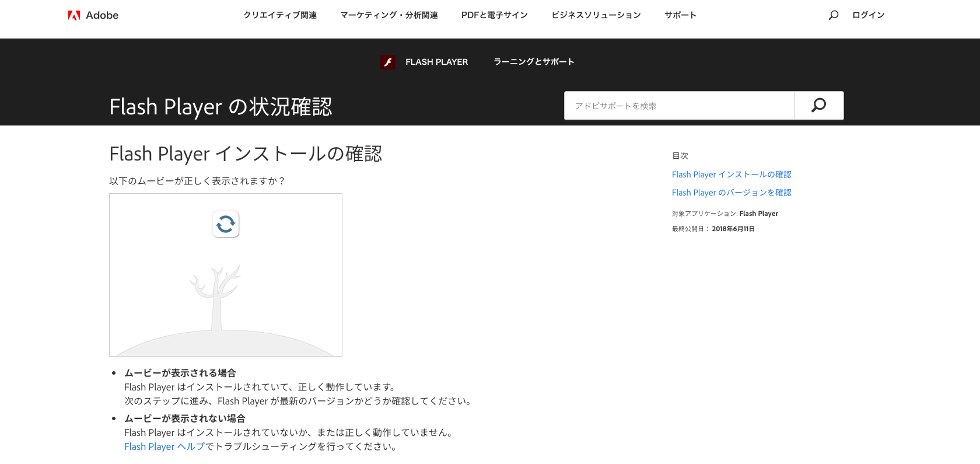The width and height of the screenshot is (980, 464).
Task: Click the Flash movie placeholder area
Action: 226,275
